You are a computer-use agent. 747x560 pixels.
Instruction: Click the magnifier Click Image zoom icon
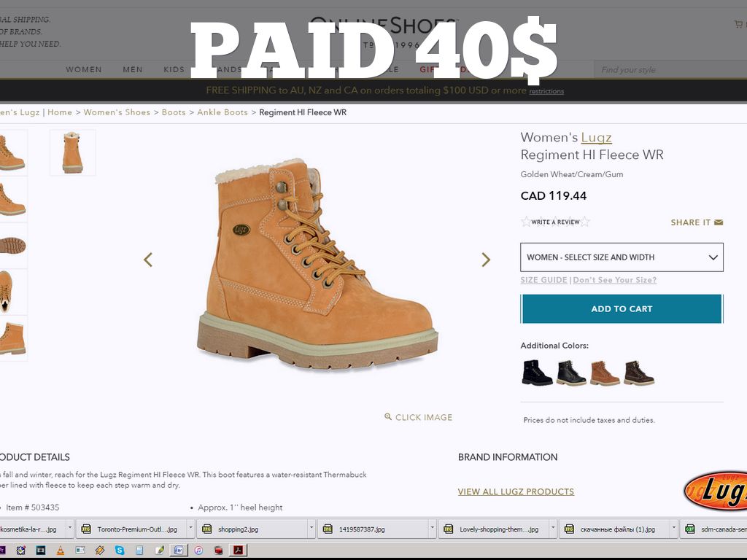[x=388, y=417]
